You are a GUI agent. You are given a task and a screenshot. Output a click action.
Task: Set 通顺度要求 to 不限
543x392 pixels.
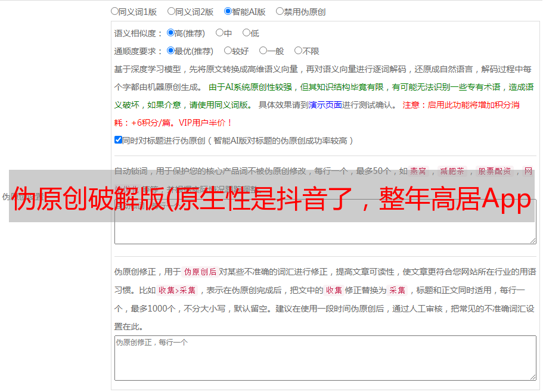click(x=298, y=51)
